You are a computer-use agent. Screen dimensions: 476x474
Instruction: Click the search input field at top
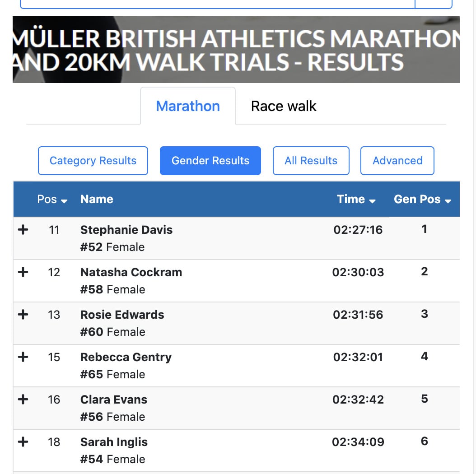[217, 4]
